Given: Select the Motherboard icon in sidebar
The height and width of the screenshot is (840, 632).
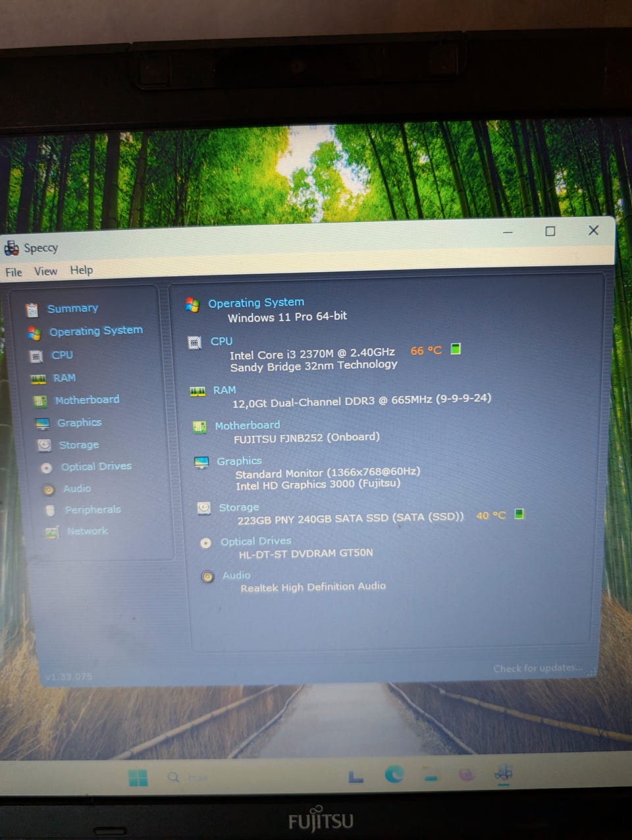Looking at the screenshot, I should (40, 401).
